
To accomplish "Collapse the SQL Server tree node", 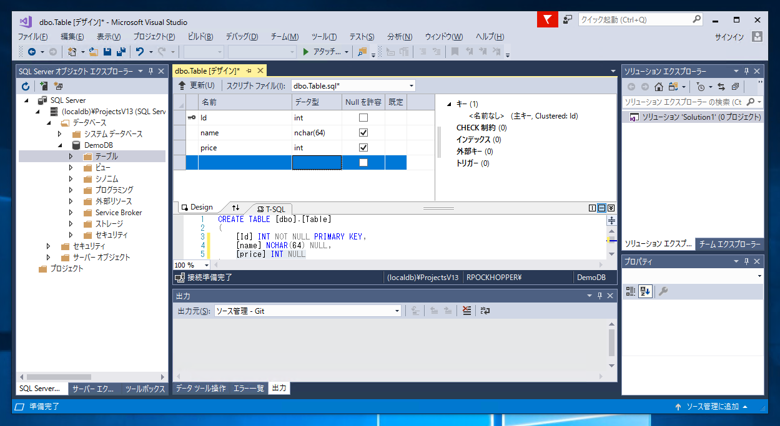I will pos(27,100).
